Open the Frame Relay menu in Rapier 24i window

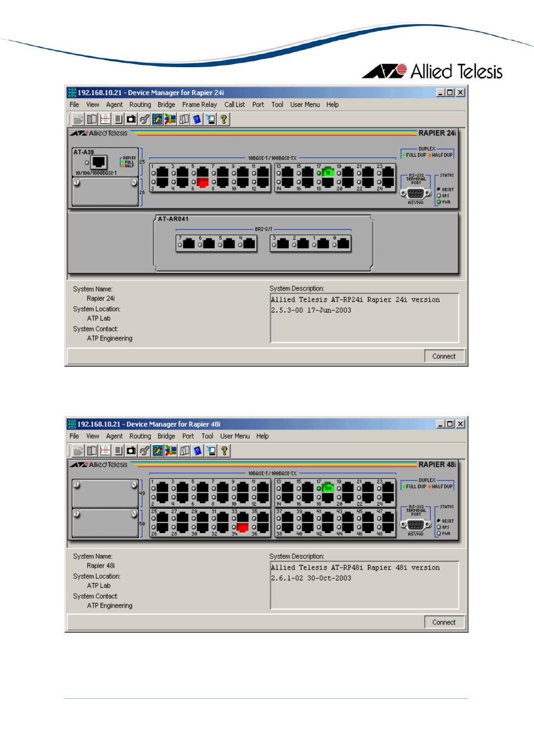[199, 105]
